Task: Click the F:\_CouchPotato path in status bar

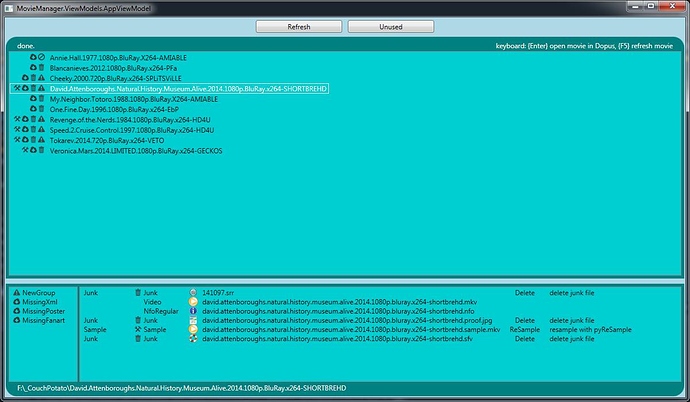Action: pos(181,388)
